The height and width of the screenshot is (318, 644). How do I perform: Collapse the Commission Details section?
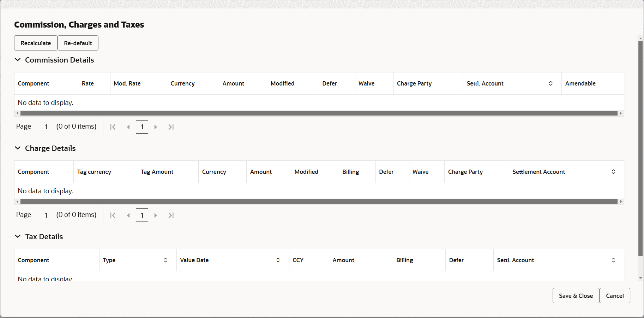click(x=18, y=60)
